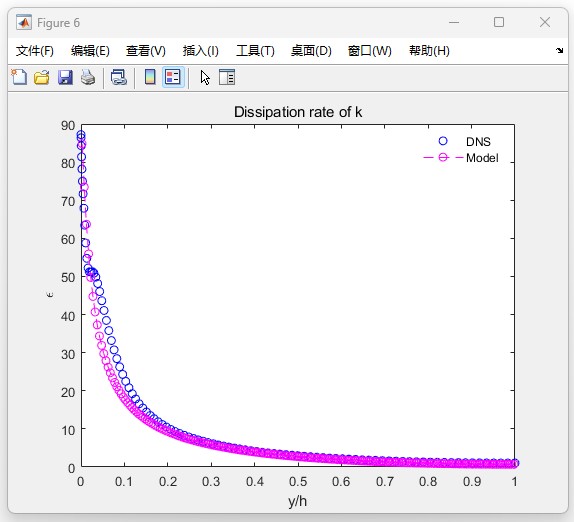Click the New Figure icon

[19, 77]
